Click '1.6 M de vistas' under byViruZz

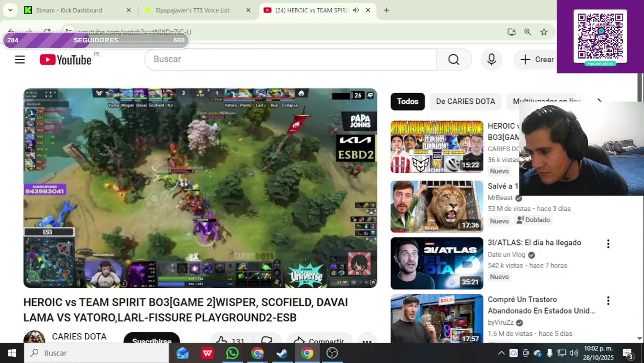click(510, 334)
